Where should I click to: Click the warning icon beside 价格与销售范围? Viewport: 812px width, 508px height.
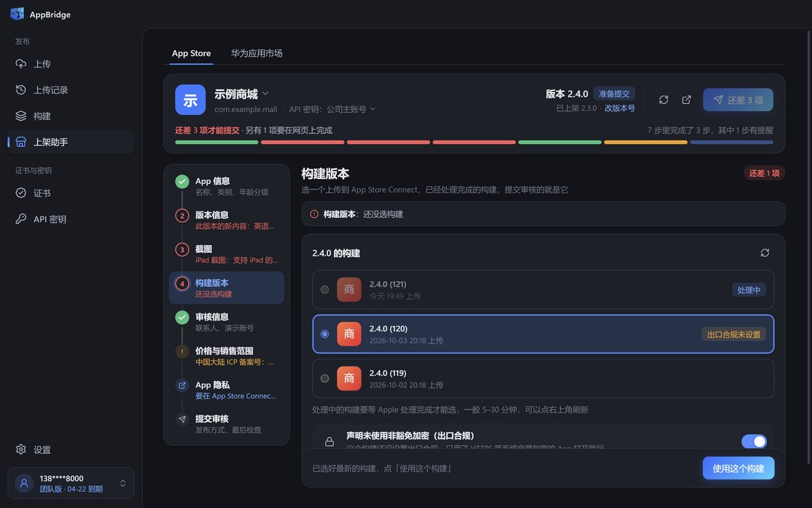click(182, 351)
